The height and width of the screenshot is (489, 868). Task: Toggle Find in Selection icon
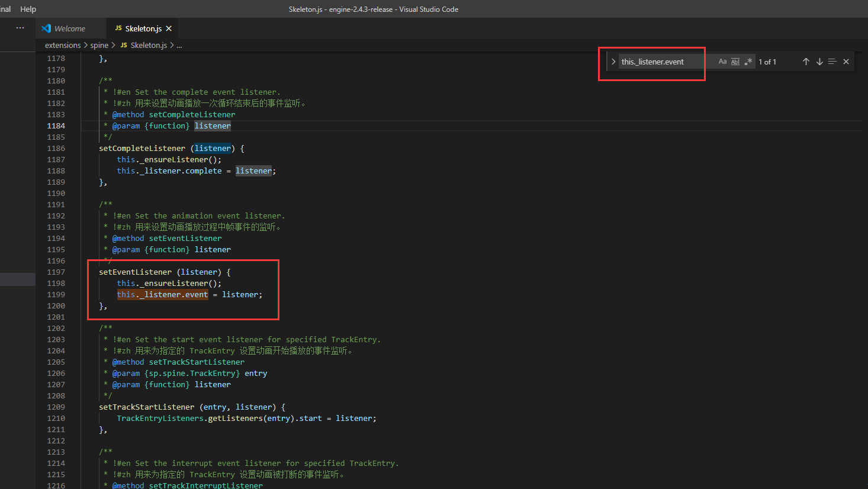click(x=832, y=62)
